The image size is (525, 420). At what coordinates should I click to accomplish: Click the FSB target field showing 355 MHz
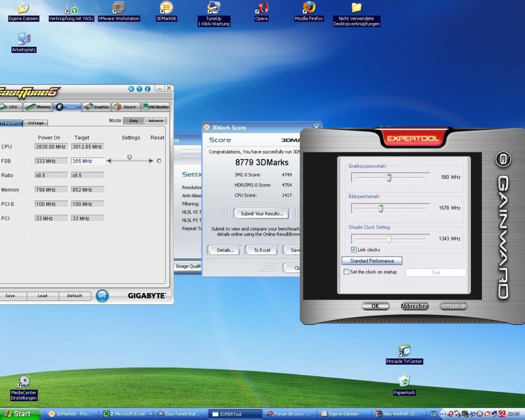point(88,161)
